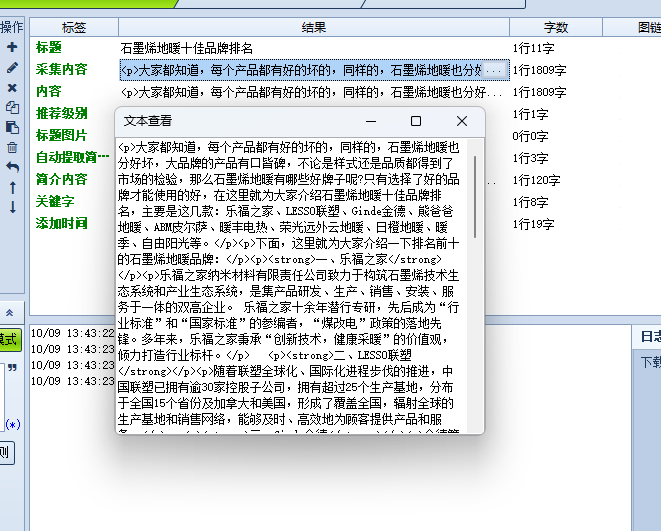
Task: Collapse panel with double chevron button
Action: 10,313
